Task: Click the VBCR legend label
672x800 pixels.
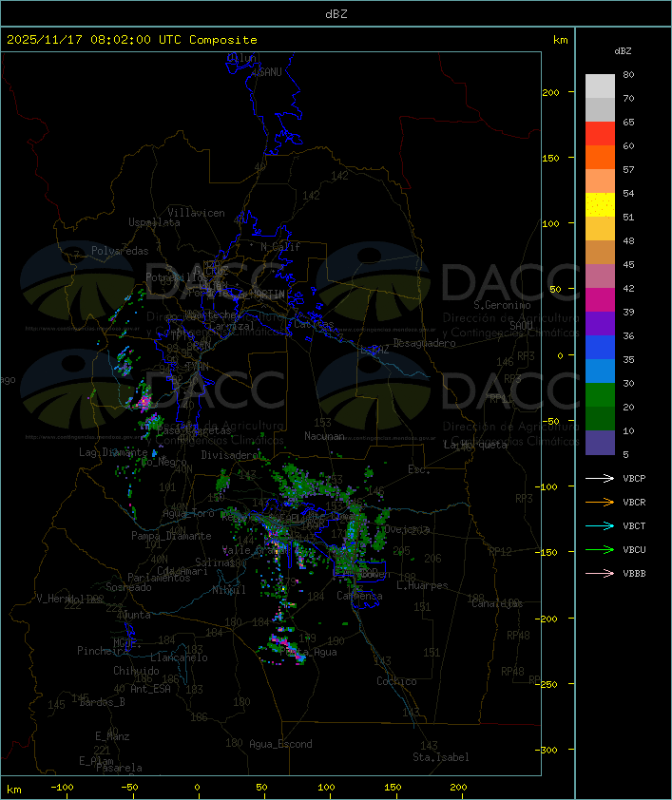Action: (x=634, y=502)
